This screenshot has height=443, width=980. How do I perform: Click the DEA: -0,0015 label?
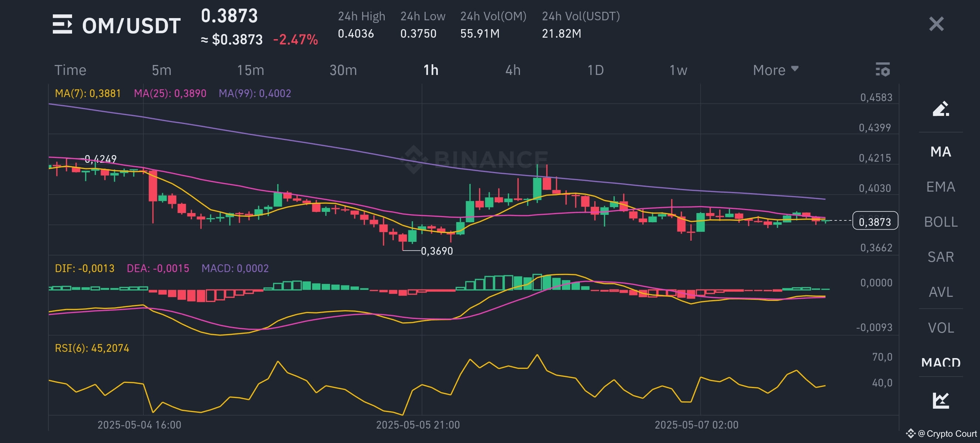coord(158,268)
